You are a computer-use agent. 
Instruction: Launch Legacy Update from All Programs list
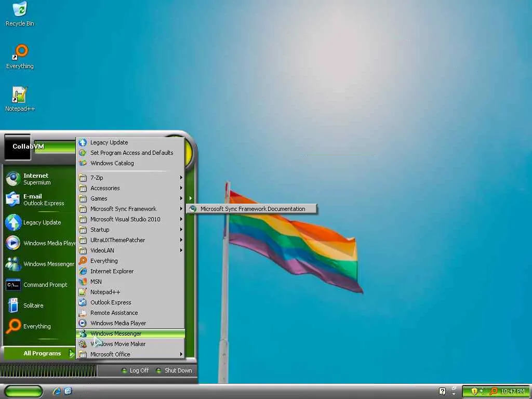130,142
